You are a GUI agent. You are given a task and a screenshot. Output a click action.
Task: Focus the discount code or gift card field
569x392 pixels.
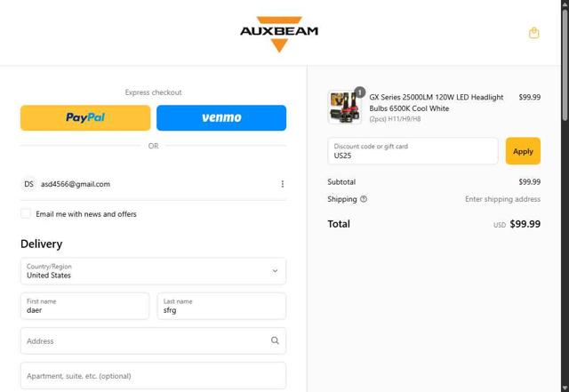click(413, 151)
